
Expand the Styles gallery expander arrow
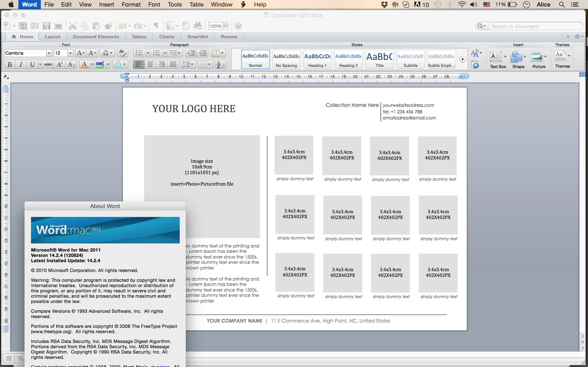[x=462, y=59]
